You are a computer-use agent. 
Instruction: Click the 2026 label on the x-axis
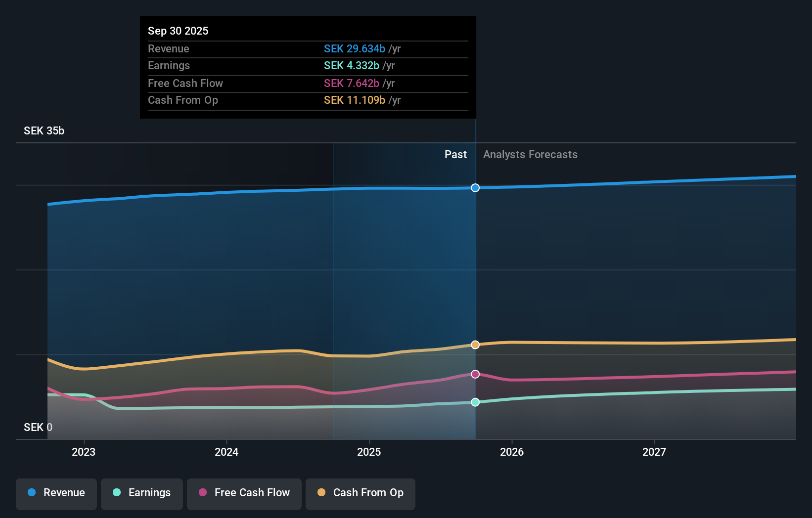512,452
